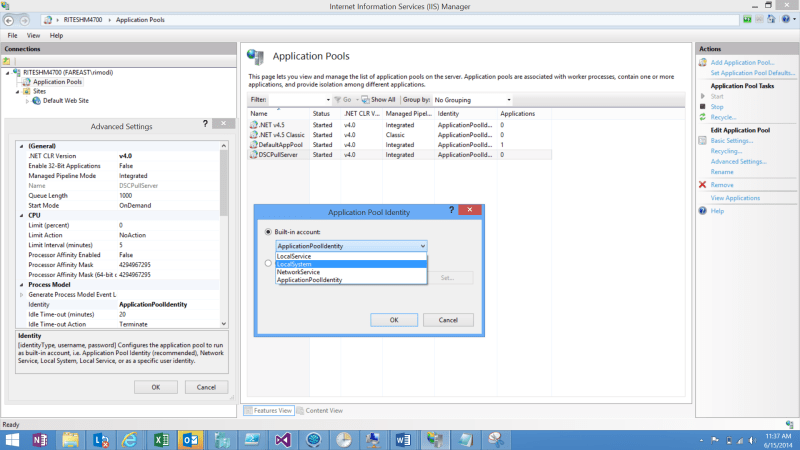Open the File menu
This screenshot has width=800, height=450.
tap(12, 36)
